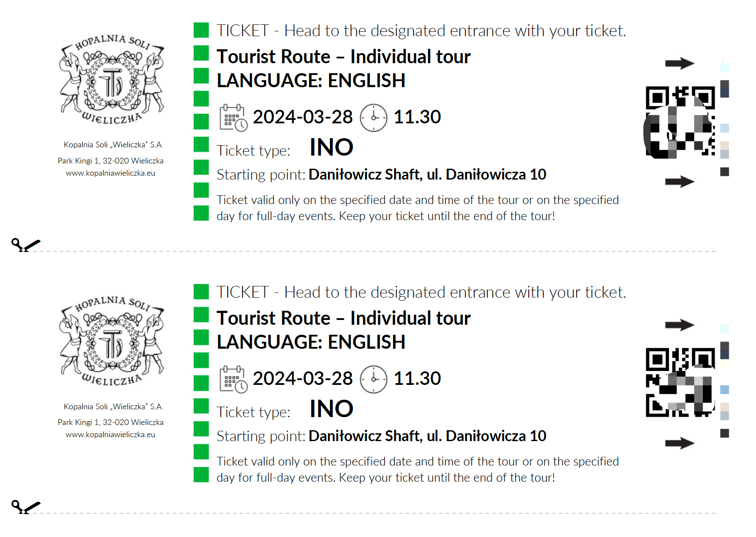
Task: Open www.kopalniawieliczka.eu link on the top ticket
Action: click(x=110, y=173)
